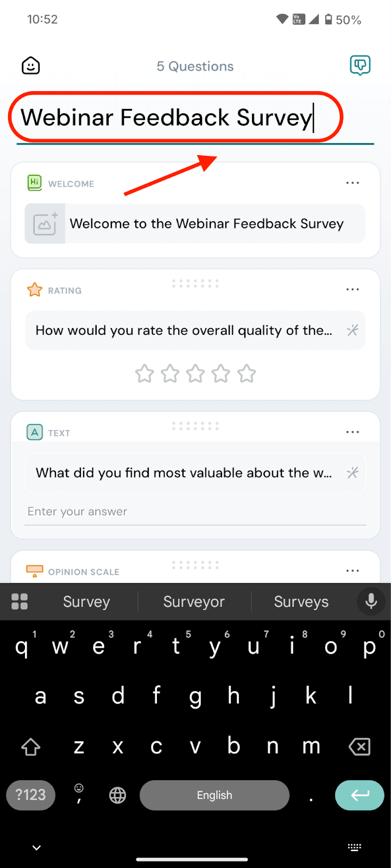Select the third rating star
Screen dimensions: 391x868
coord(195,374)
